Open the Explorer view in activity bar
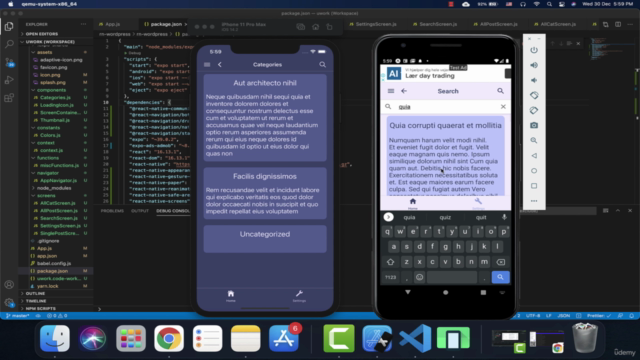The width and height of the screenshot is (640, 360). point(9,27)
